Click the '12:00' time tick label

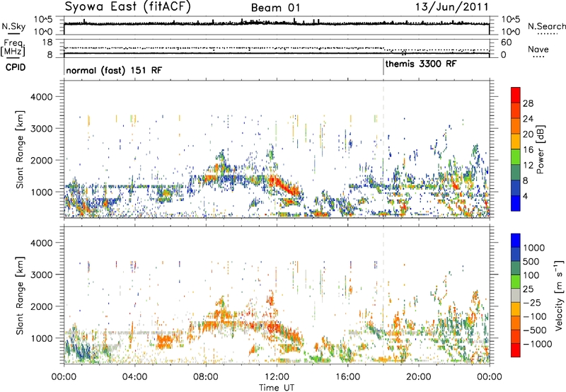pos(277,377)
